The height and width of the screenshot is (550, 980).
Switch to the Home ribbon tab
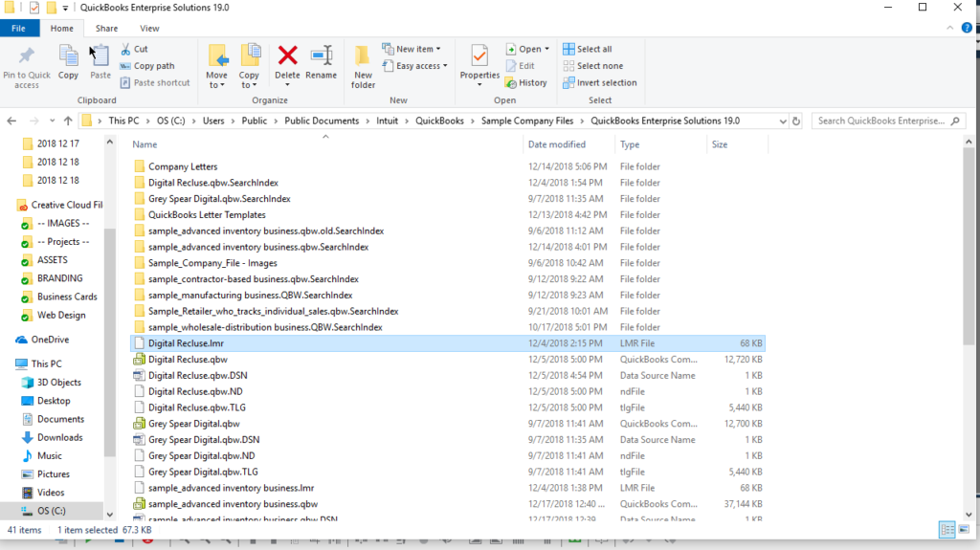(62, 28)
